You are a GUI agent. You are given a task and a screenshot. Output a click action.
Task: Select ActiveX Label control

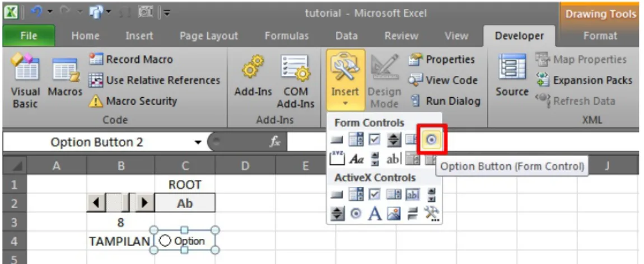(x=374, y=214)
